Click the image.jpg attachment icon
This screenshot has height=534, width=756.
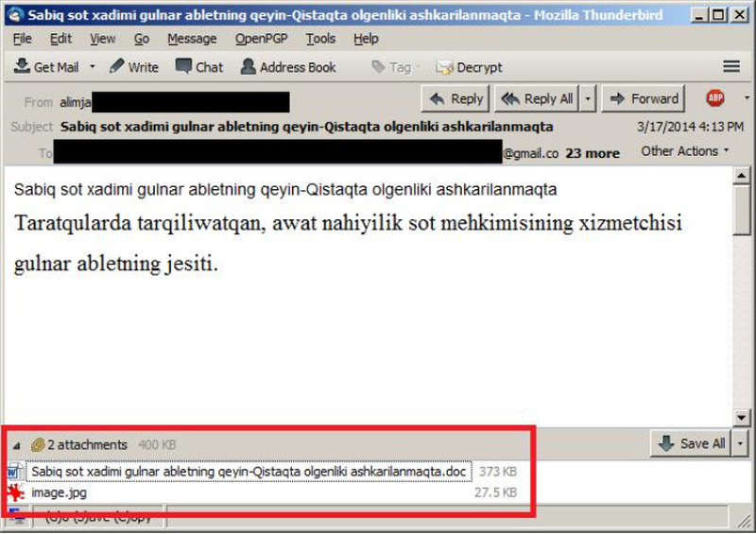[16, 492]
